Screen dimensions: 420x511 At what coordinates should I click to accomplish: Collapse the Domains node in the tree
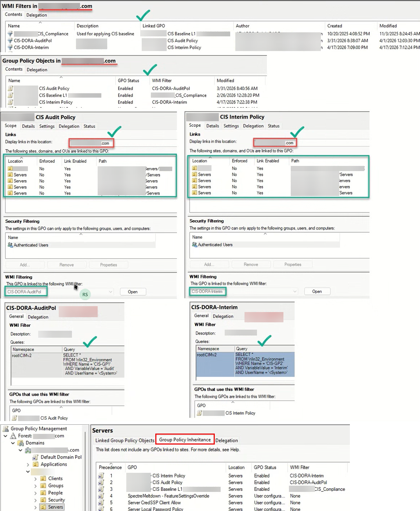pos(13,443)
